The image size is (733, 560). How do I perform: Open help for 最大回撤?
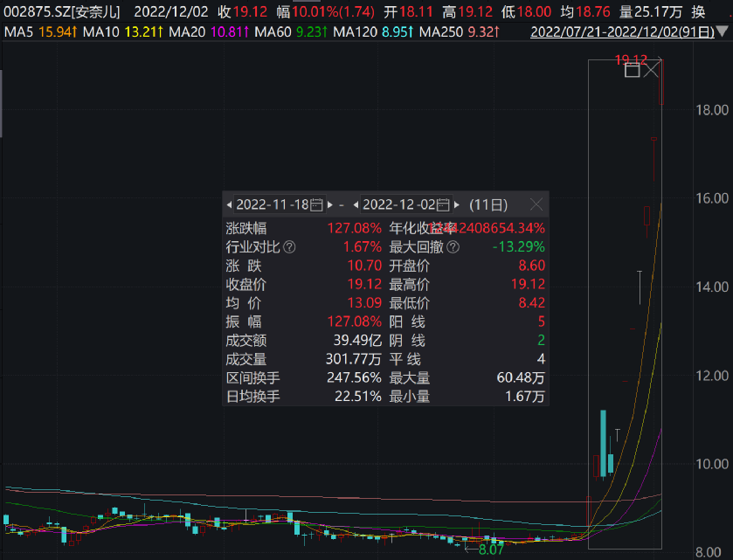tap(453, 247)
